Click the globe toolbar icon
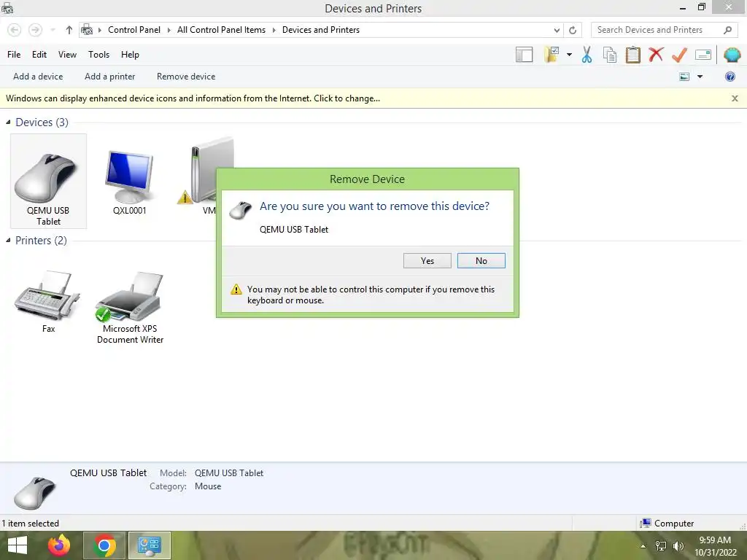 pos(732,55)
